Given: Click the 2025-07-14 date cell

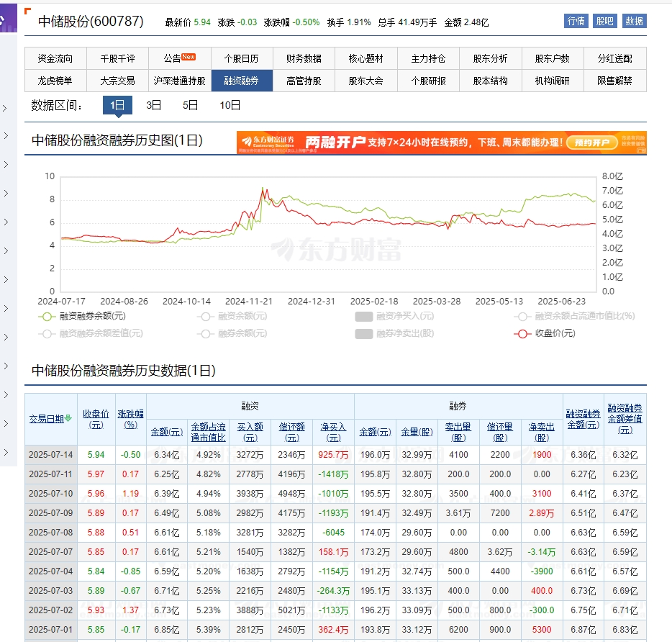Looking at the screenshot, I should [50, 455].
